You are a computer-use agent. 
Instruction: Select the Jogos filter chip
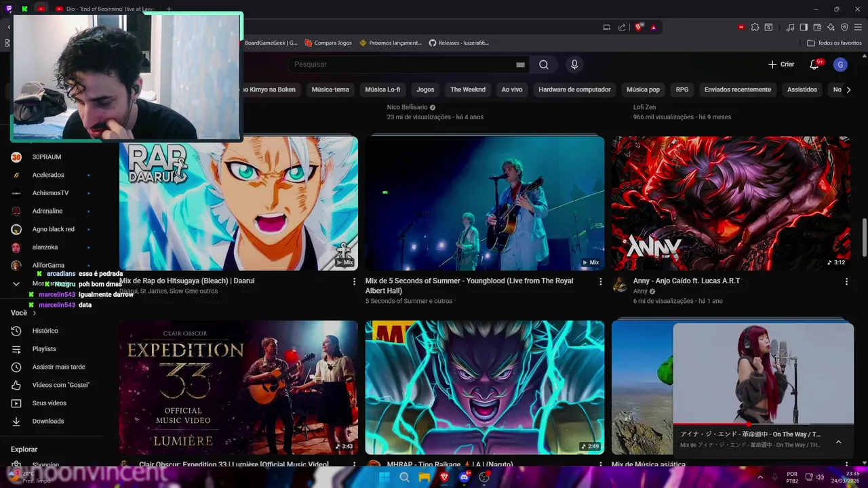tap(425, 89)
